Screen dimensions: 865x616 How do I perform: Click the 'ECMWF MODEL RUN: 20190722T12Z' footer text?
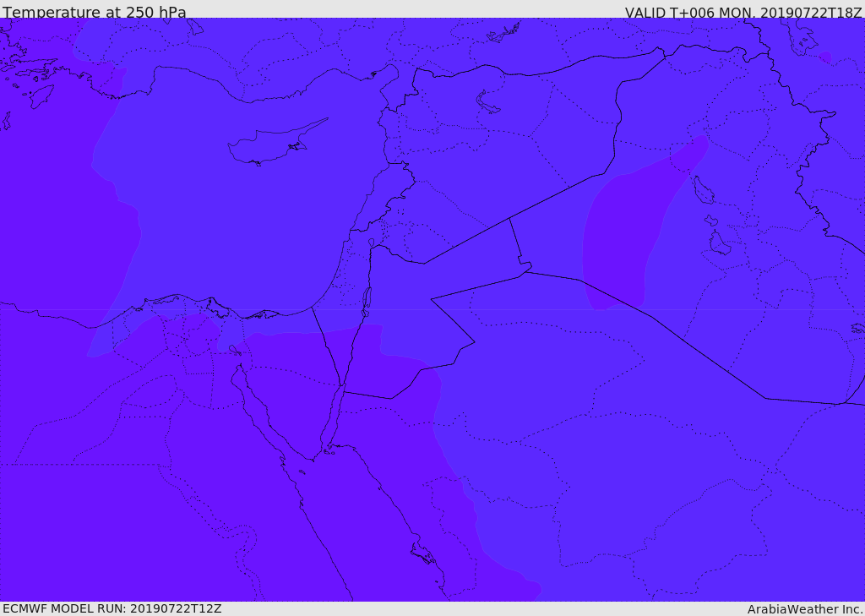(x=112, y=608)
